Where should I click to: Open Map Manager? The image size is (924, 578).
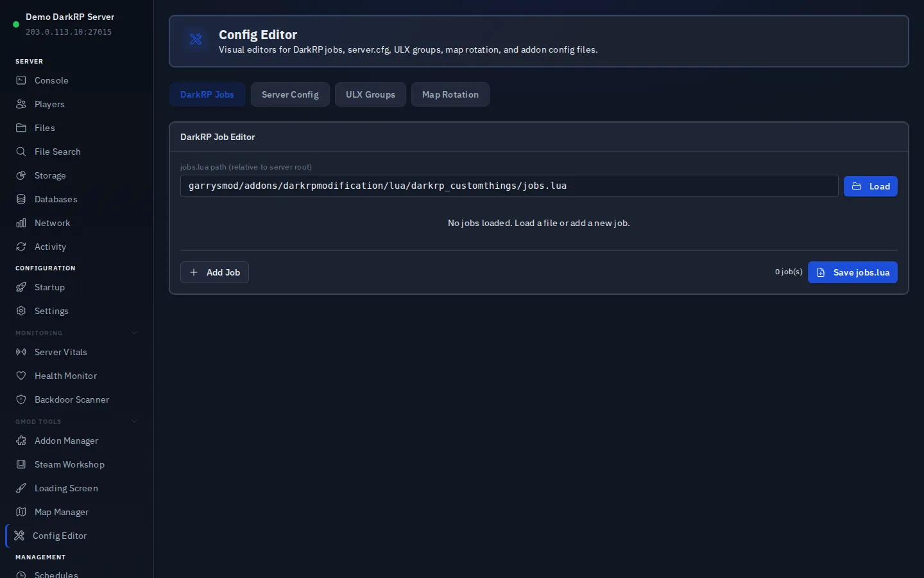coord(77,512)
